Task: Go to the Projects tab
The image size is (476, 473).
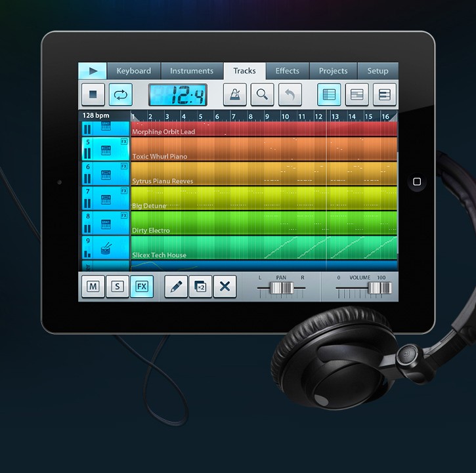Action: click(x=333, y=71)
